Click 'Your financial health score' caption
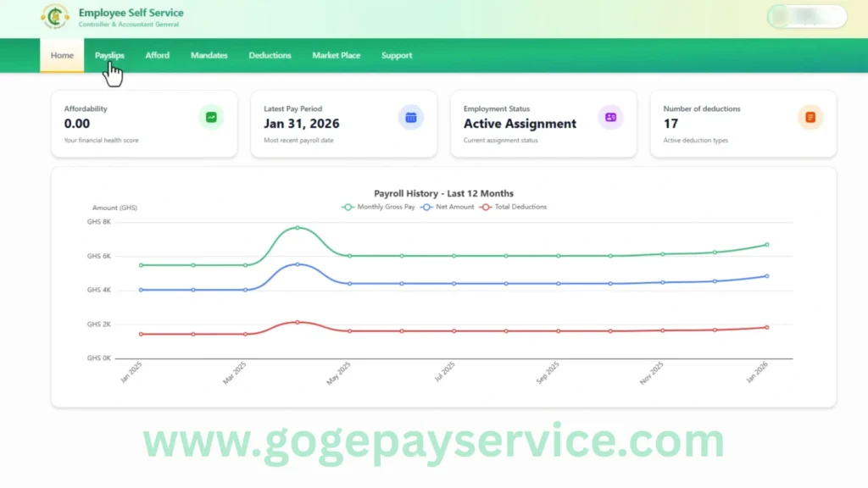Screen dimensions: 868x488 102,141
